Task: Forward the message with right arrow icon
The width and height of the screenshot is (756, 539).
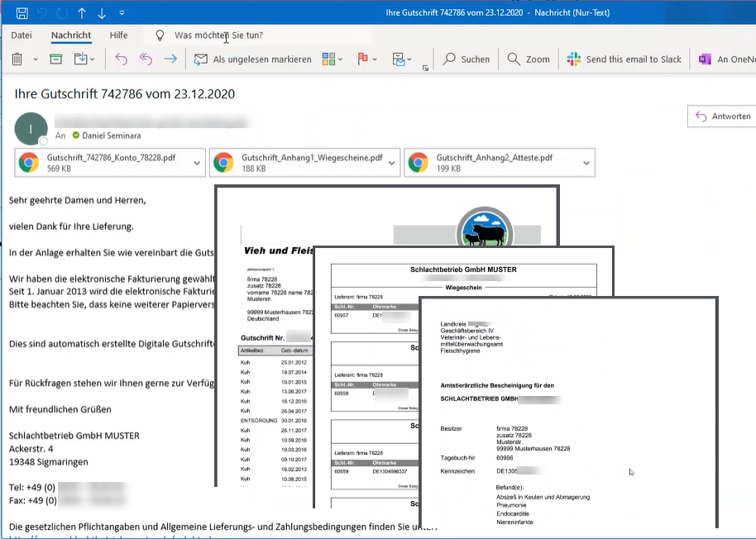Action: tap(170, 60)
